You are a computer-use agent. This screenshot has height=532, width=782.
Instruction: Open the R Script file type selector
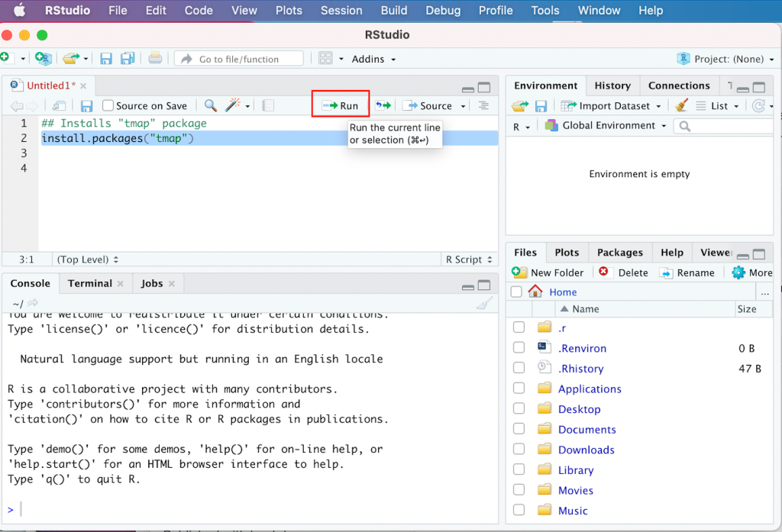[469, 260]
